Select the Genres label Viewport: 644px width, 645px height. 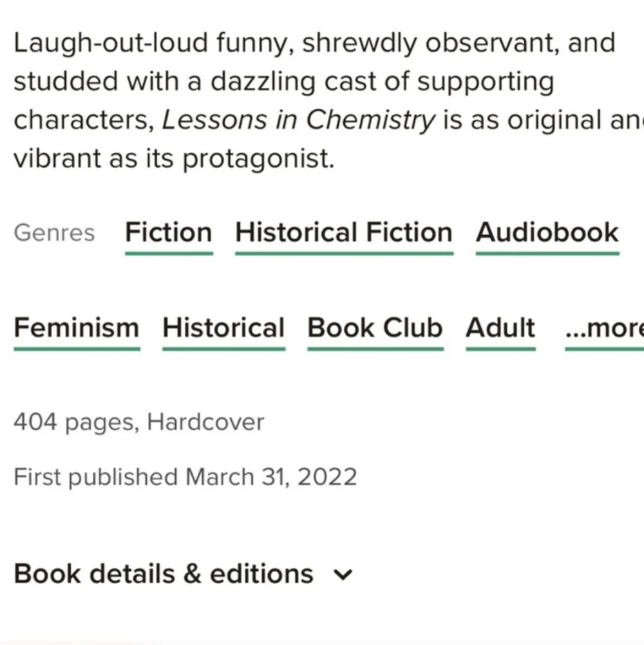54,233
